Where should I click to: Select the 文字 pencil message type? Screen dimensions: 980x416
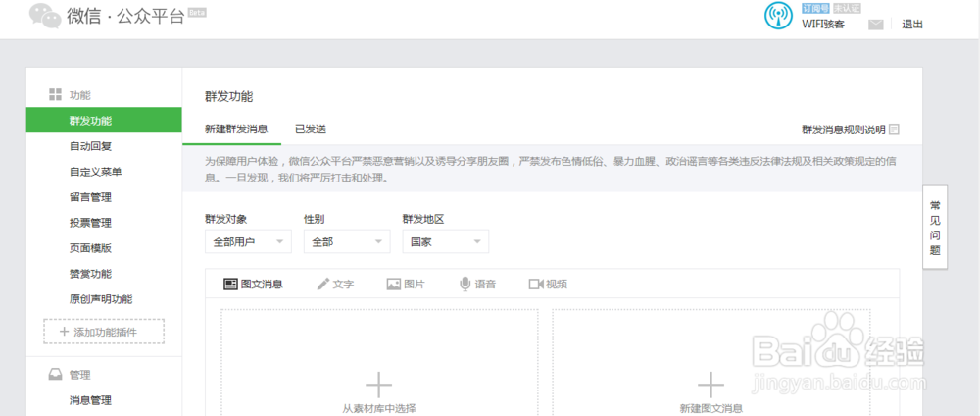coord(335,284)
